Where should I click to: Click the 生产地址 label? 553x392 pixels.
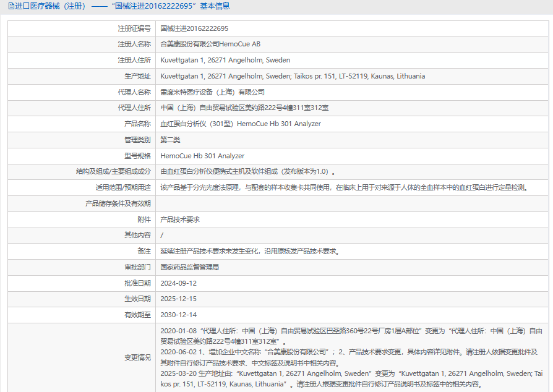(x=137, y=76)
